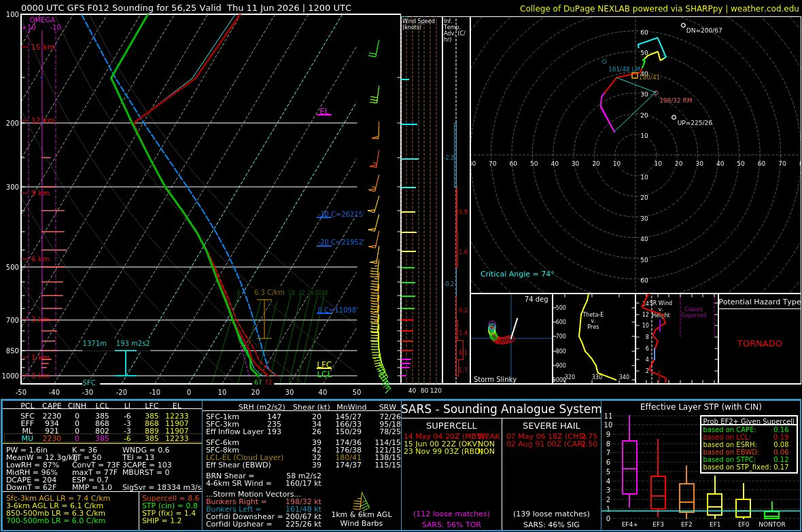
Task: Select the LCL-EL (Cloud Layer) row
Action: click(x=303, y=457)
